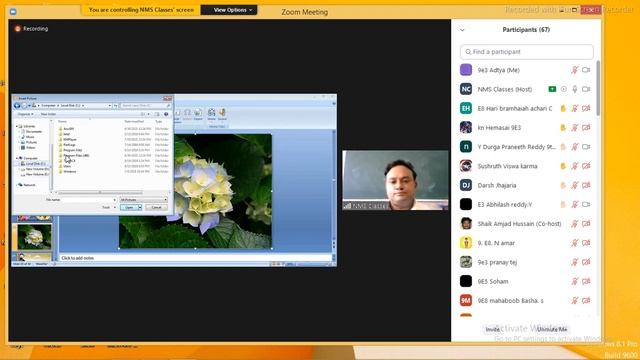
Task: Expand the Network tree node
Action: pos(17,185)
